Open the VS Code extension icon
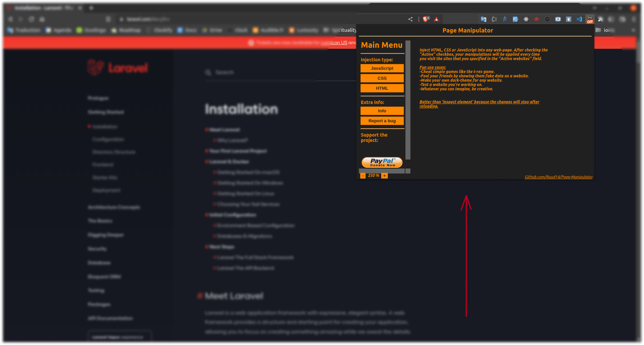644x345 pixels. [579, 19]
